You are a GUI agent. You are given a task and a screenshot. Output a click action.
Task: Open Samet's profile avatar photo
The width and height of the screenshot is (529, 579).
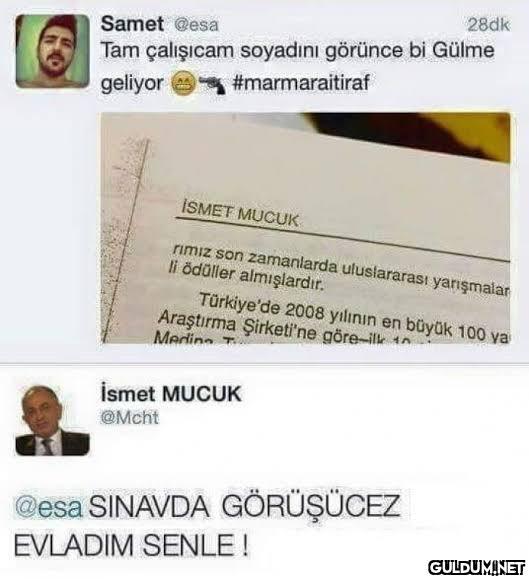(52, 51)
